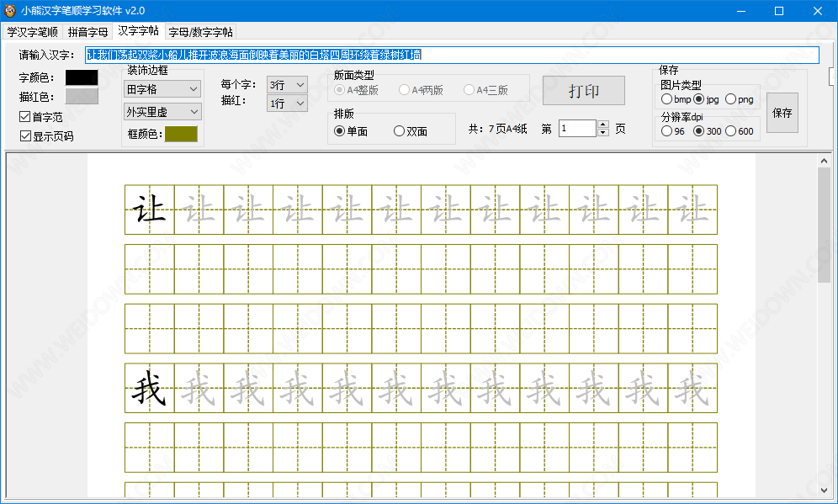Click the 打印 print button
This screenshot has width=838, height=504.
[x=584, y=90]
